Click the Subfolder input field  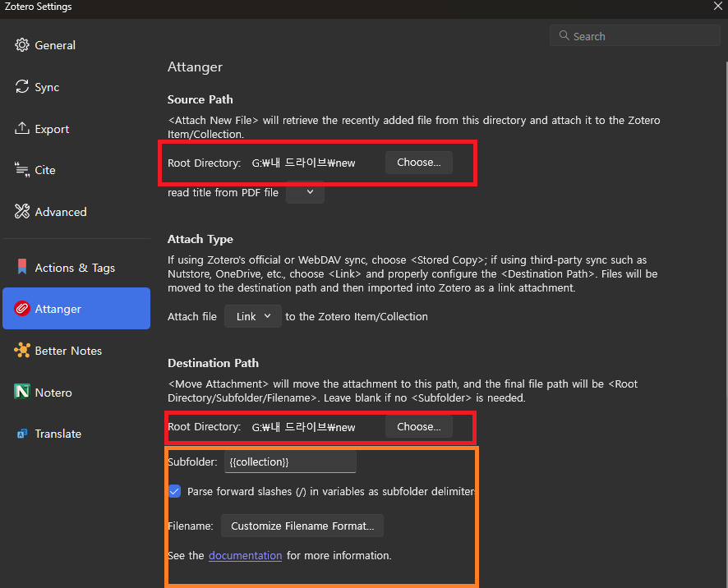pos(290,462)
